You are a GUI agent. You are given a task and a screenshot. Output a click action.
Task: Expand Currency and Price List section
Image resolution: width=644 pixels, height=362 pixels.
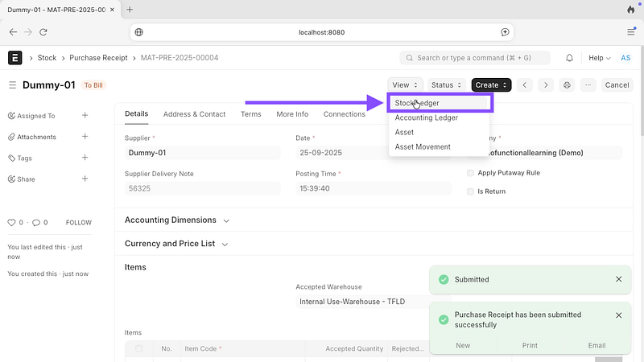[x=176, y=244]
